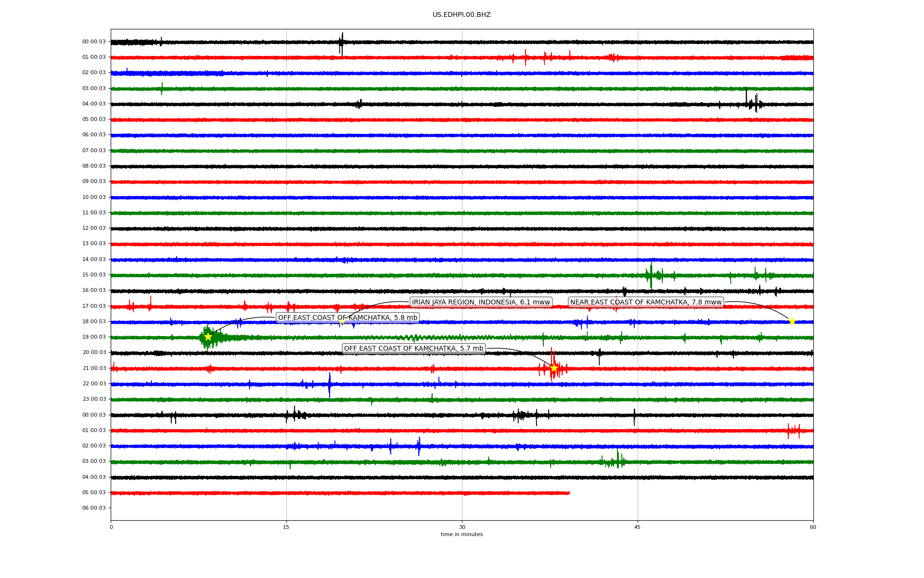Click the 30 tick on the time axis

pos(462,527)
